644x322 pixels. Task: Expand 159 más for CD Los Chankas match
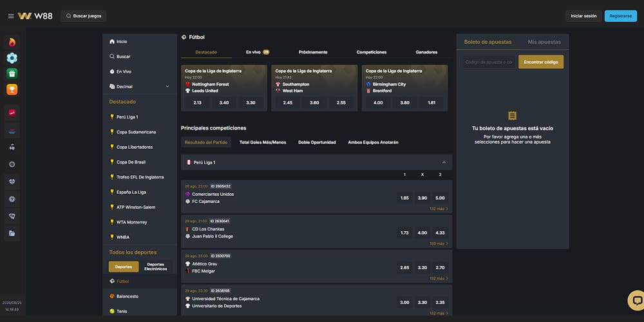[439, 243]
